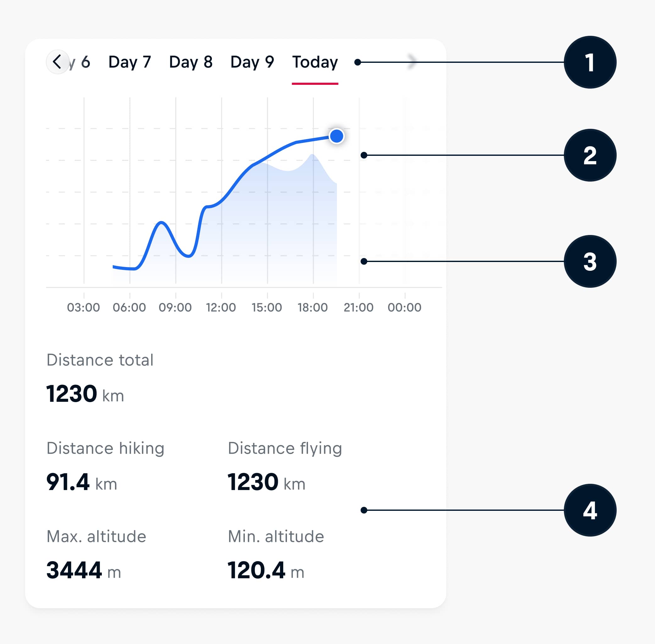This screenshot has width=655, height=644.
Task: Click the Min. altitude value 120.4 m
Action: tap(266, 570)
